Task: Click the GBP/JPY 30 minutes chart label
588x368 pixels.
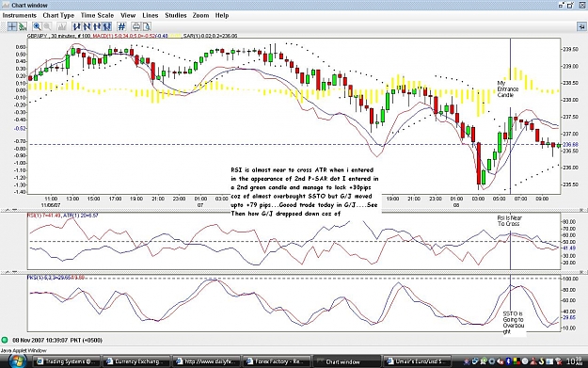Action: pos(58,36)
